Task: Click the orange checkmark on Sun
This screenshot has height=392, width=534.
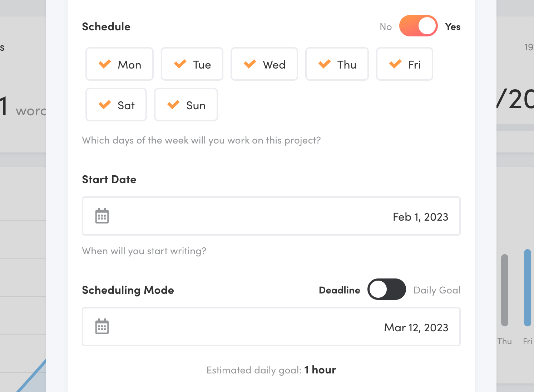Action: [173, 105]
